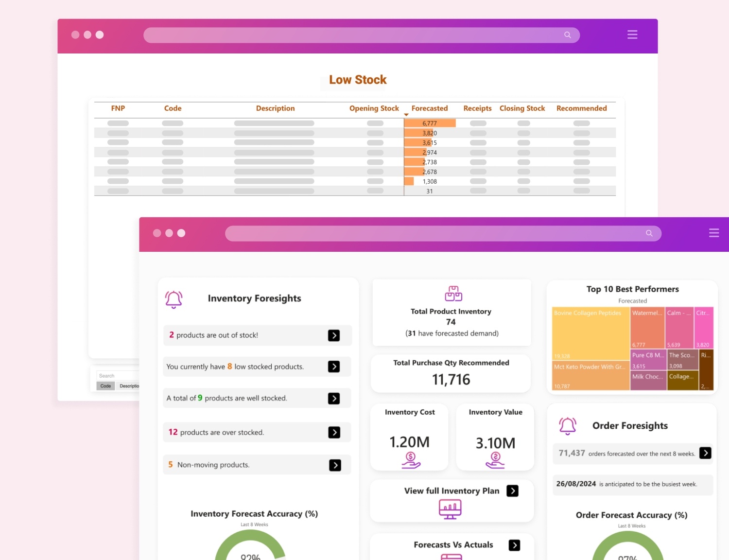Screen dimensions: 729x560
Task: Click the 3.10M Inventory Value figure
Action: point(495,443)
